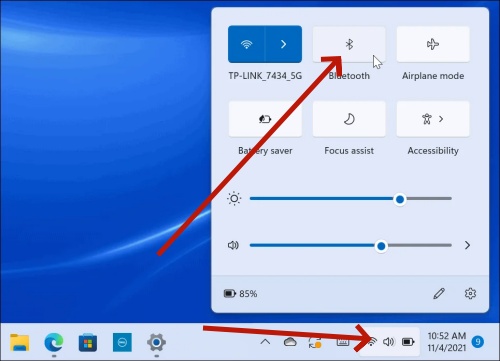Click the battery icon in system tray

tap(408, 342)
